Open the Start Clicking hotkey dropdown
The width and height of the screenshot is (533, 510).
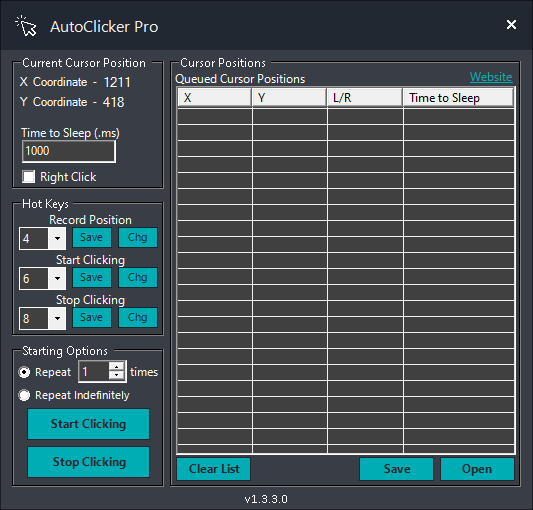pyautogui.click(x=57, y=278)
